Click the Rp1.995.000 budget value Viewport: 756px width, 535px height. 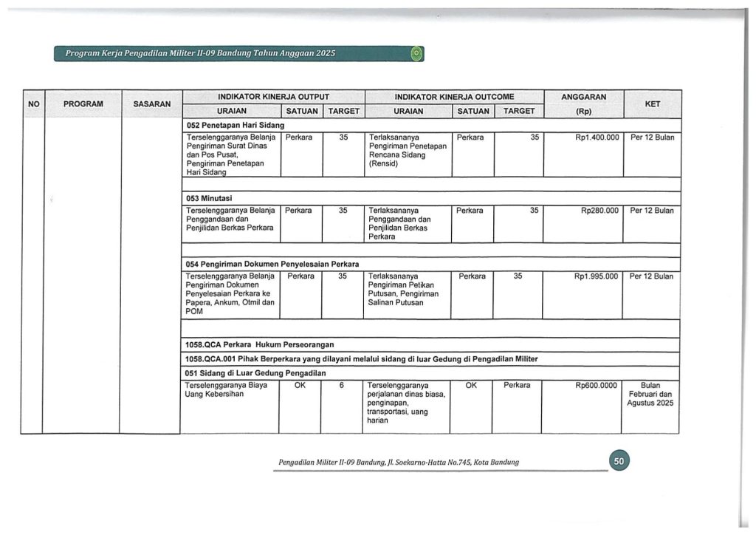coord(596,276)
